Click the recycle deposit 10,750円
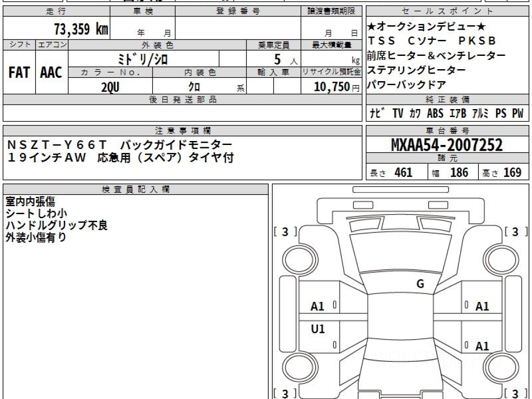The image size is (532, 399). coord(337,87)
